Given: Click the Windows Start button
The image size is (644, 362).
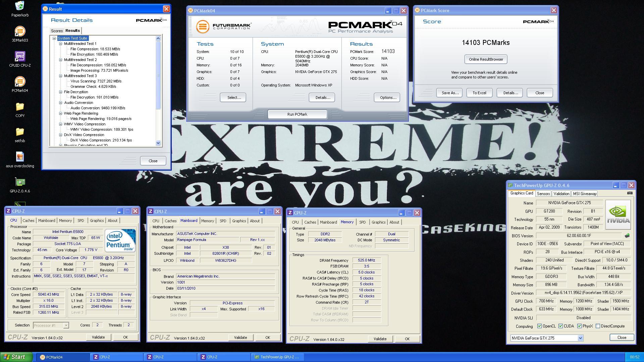Looking at the screenshot, I should 16,357.
